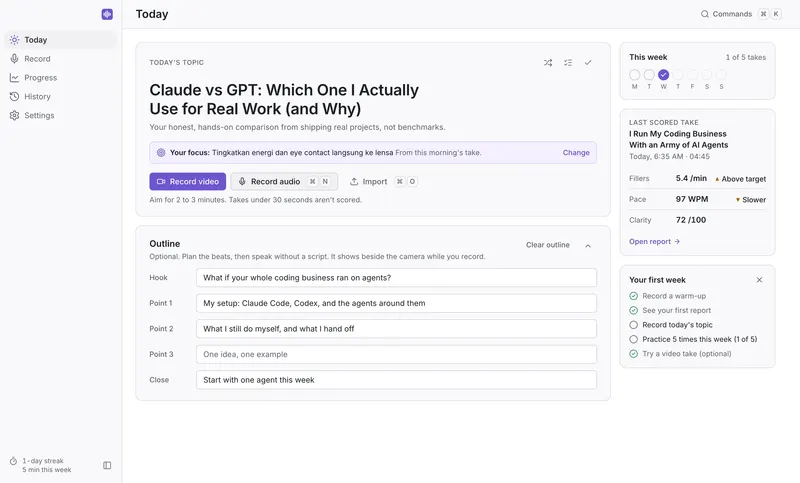This screenshot has height=483, width=800.
Task: Start an audio take with Record audio
Action: pos(284,182)
